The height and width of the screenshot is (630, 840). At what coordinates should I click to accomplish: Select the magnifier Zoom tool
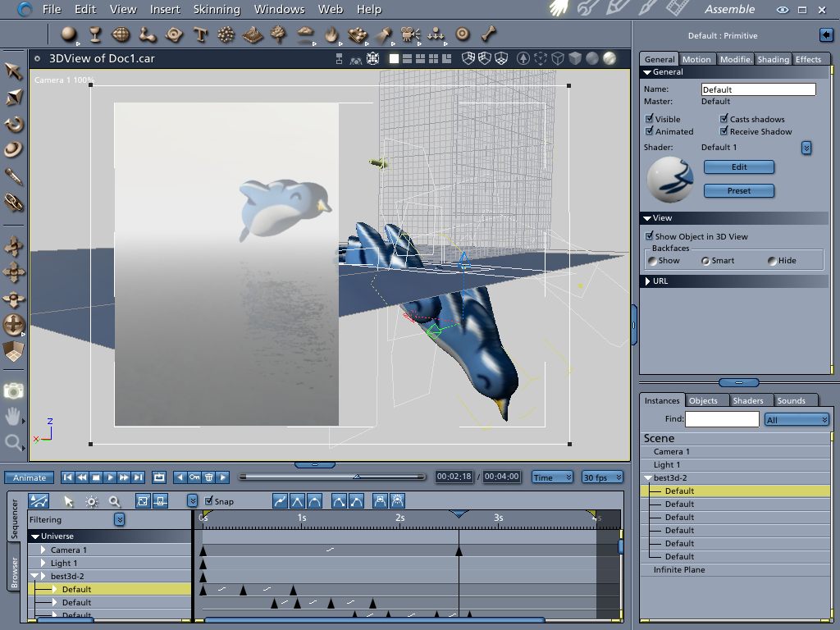(14, 444)
